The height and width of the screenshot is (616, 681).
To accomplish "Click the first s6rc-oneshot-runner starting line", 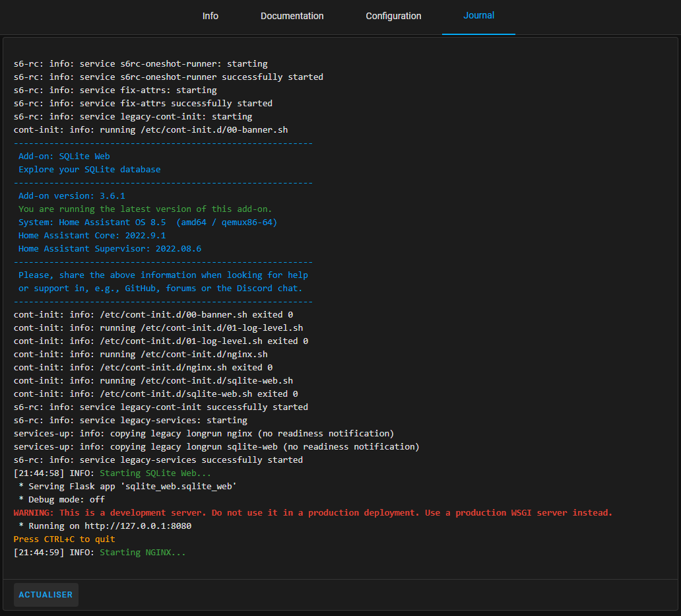I will click(141, 64).
